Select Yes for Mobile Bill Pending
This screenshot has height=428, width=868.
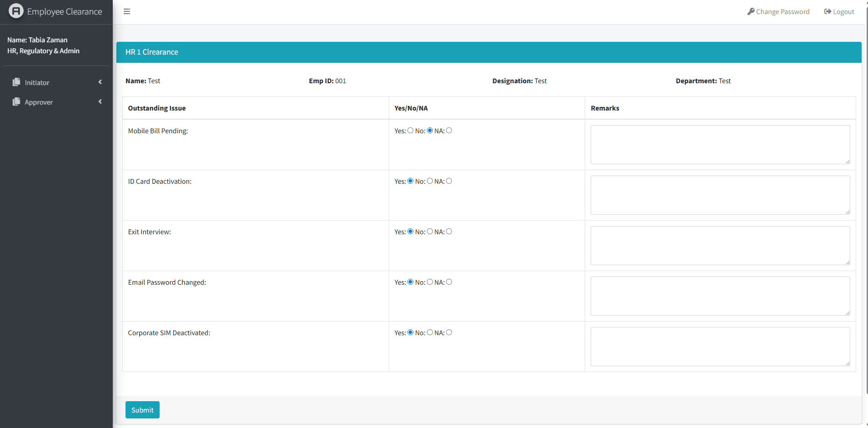[411, 131]
